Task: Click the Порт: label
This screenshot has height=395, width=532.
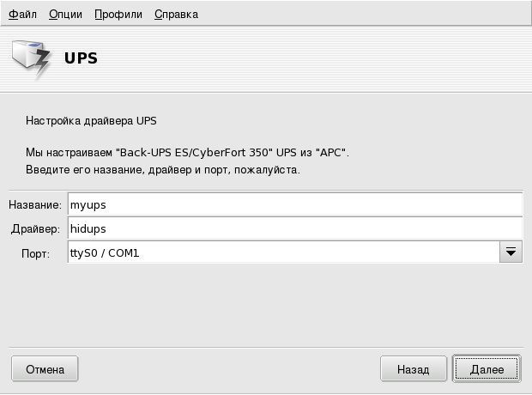Action: tap(38, 252)
